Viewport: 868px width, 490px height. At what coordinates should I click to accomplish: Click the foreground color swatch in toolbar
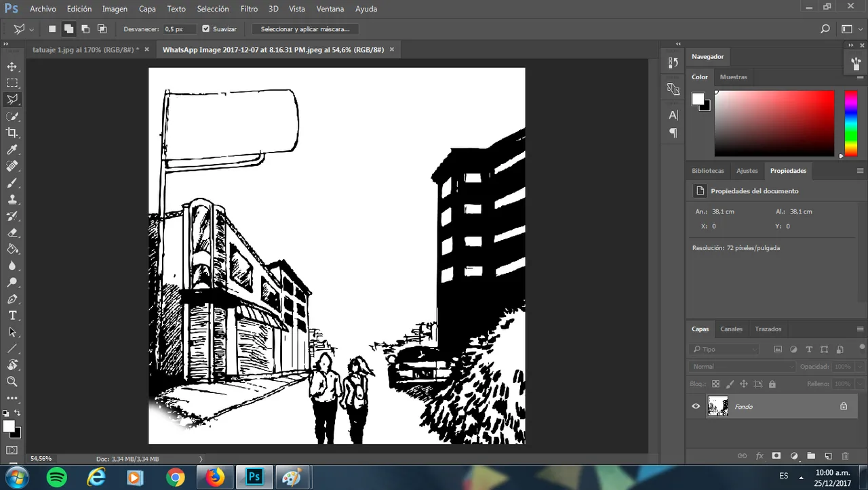click(8, 426)
